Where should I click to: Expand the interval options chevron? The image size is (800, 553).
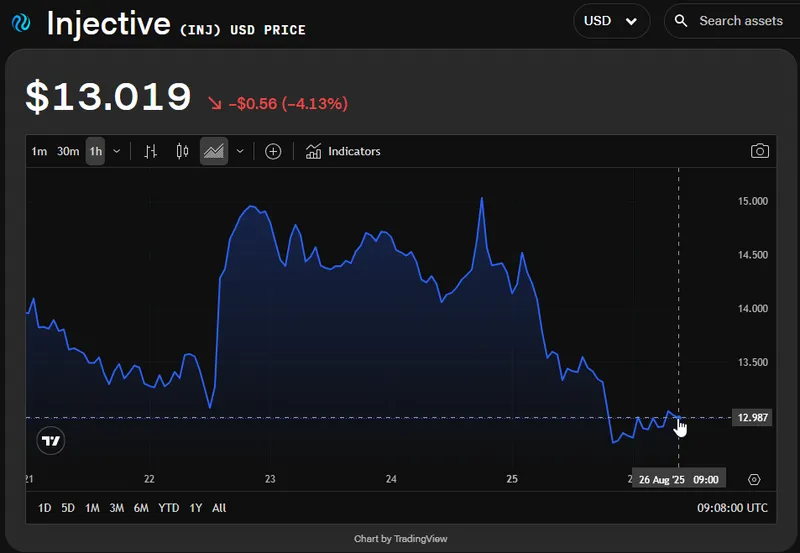(x=116, y=152)
